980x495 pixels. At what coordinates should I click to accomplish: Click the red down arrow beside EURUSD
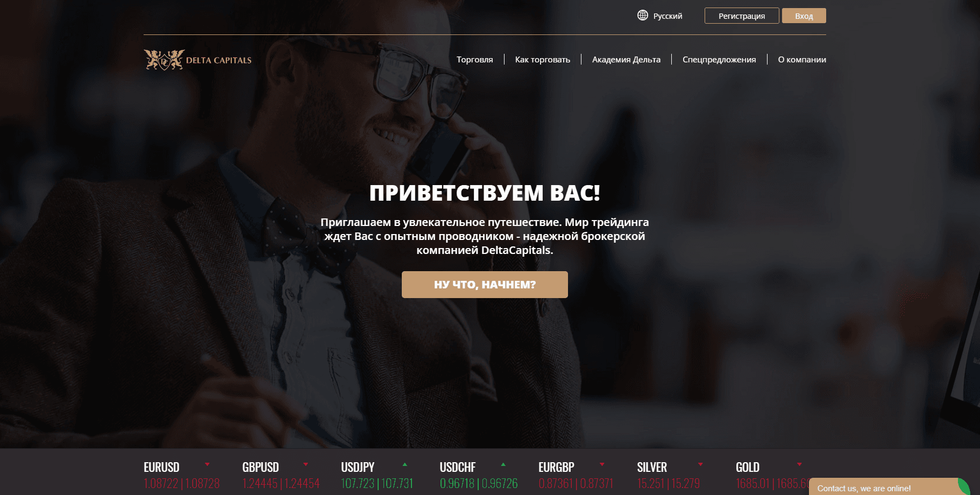(x=207, y=464)
